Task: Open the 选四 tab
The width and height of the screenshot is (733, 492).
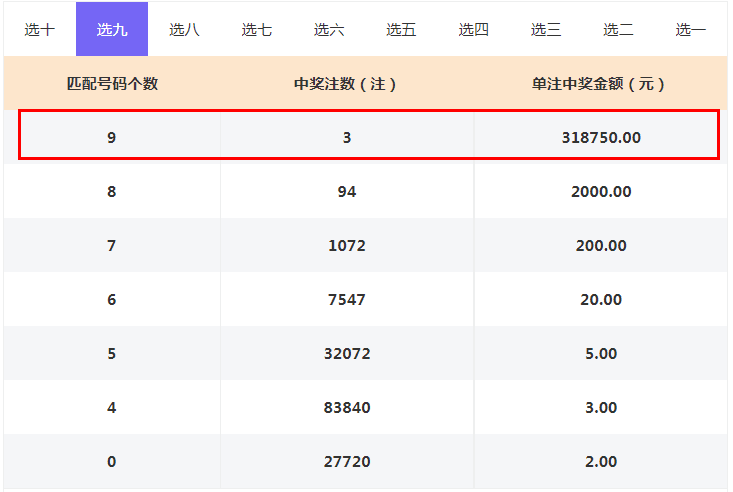Action: click(474, 29)
